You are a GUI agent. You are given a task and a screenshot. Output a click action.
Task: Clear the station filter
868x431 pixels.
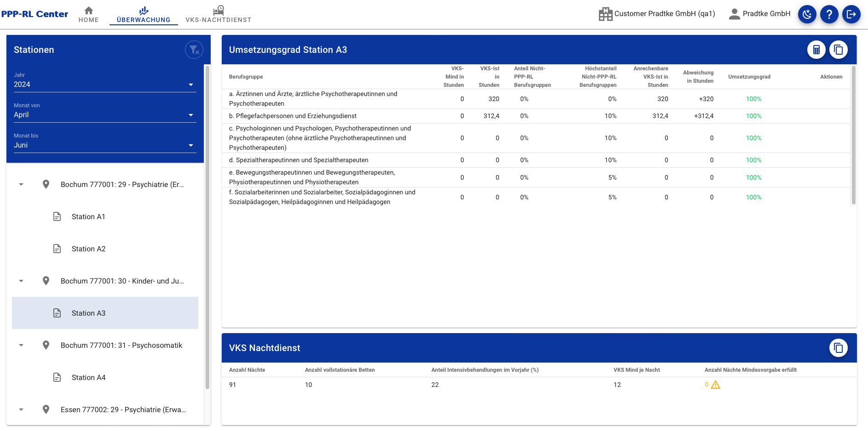pyautogui.click(x=194, y=50)
